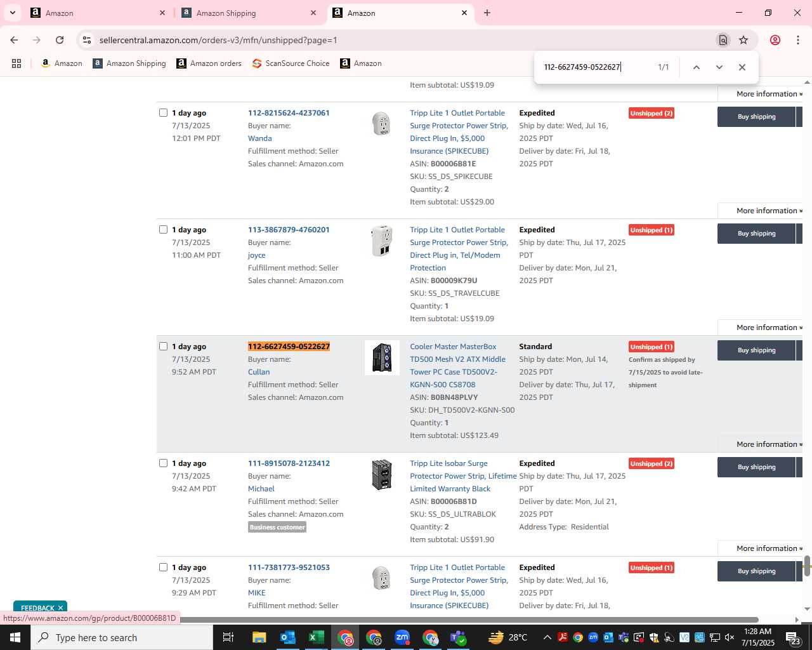Jump to next find result
The height and width of the screenshot is (650, 812).
(719, 67)
